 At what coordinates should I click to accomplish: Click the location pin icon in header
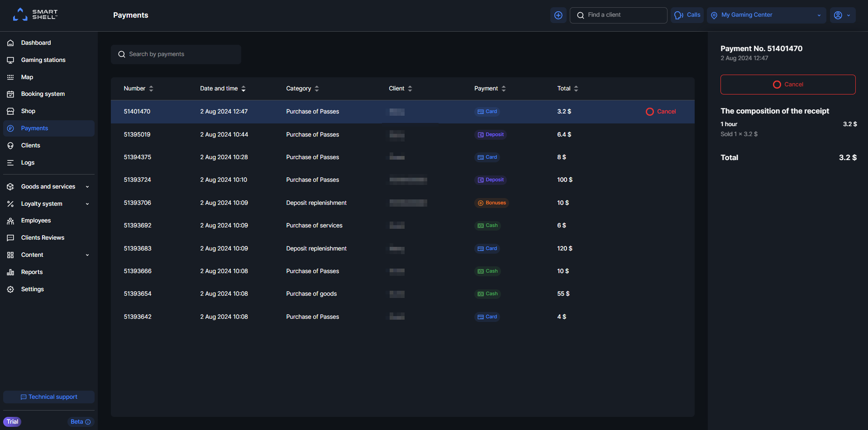714,15
